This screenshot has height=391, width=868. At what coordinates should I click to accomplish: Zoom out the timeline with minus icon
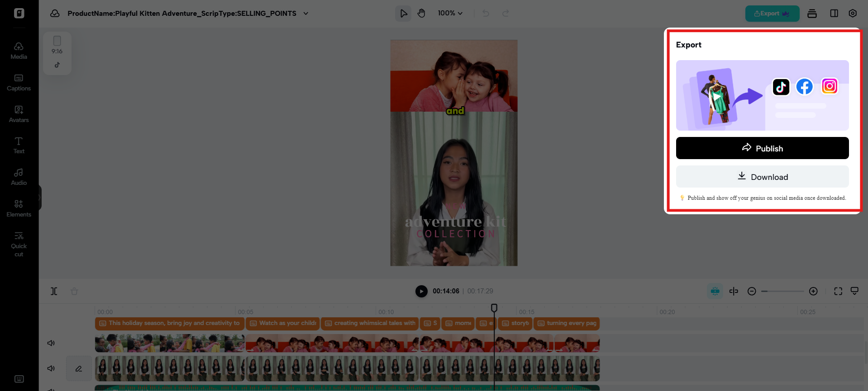tap(752, 292)
